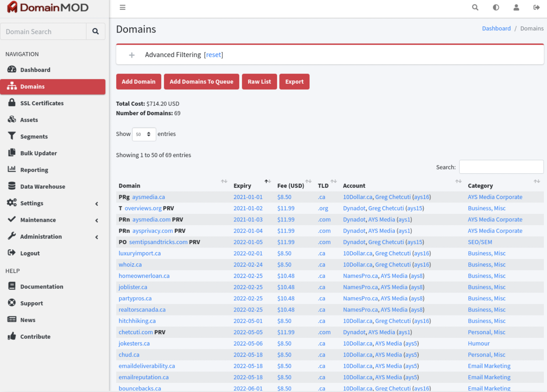The image size is (547, 392).
Task: Toggle sorting on the Fee column
Action: (x=308, y=181)
